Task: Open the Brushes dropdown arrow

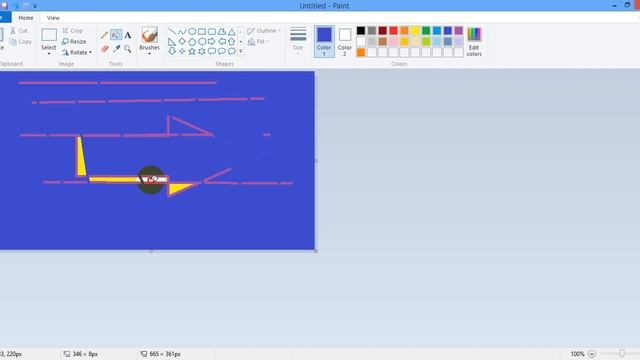Action: click(x=149, y=53)
